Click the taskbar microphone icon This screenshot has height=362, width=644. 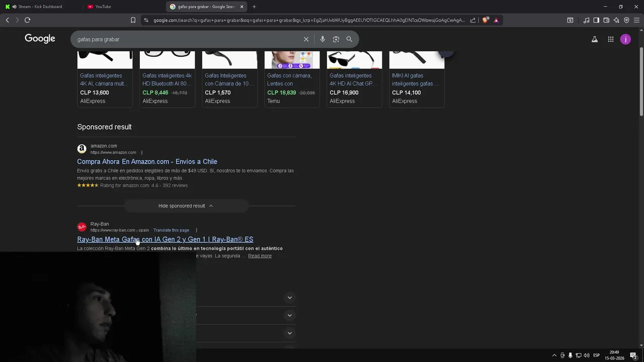570,355
